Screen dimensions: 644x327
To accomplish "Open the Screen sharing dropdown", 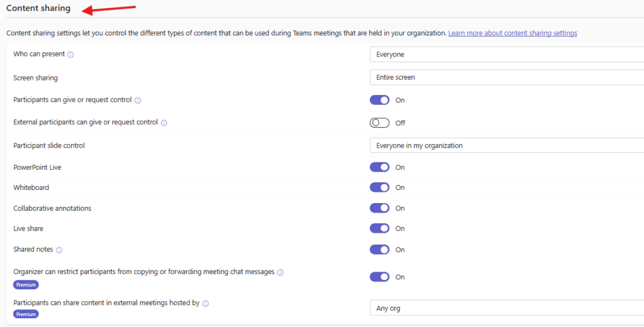I will tap(506, 77).
